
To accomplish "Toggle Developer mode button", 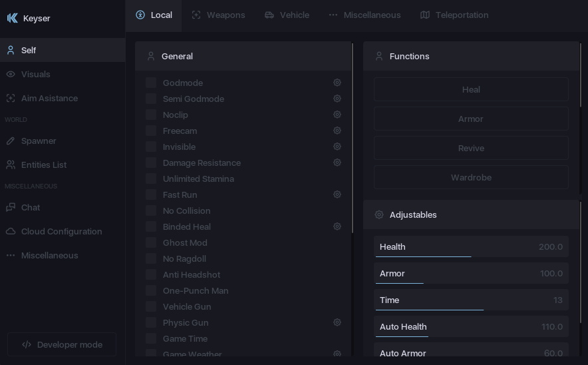I will [62, 344].
